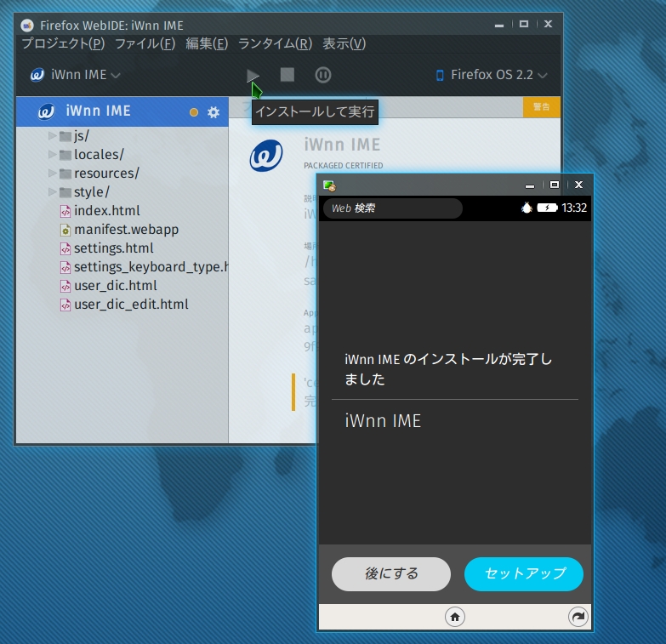
Task: Click the simulator window title icon
Action: [x=329, y=185]
